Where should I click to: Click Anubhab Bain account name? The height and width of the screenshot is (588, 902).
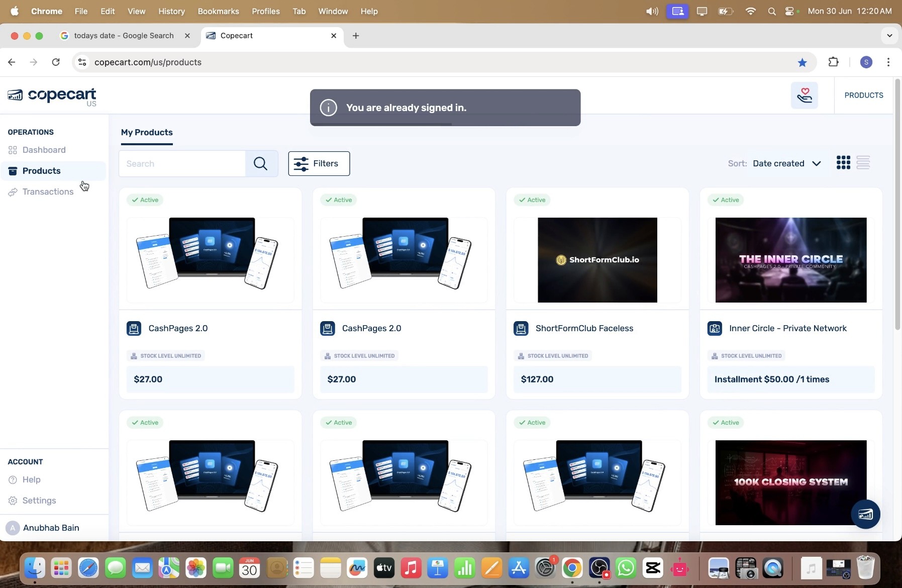point(51,528)
